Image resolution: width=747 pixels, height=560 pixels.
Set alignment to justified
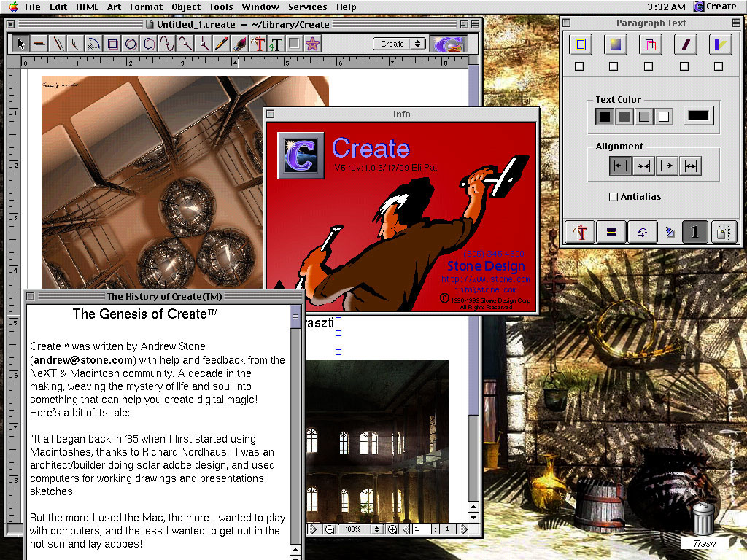coord(690,166)
